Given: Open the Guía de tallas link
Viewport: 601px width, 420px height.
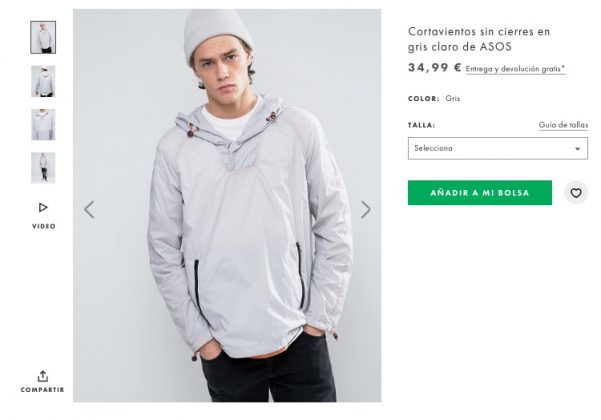Looking at the screenshot, I should (563, 125).
